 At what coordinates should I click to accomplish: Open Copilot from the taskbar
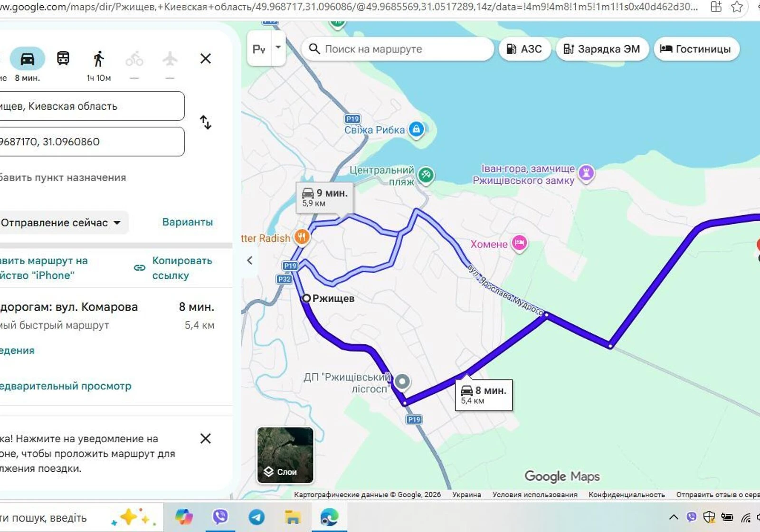click(x=184, y=517)
